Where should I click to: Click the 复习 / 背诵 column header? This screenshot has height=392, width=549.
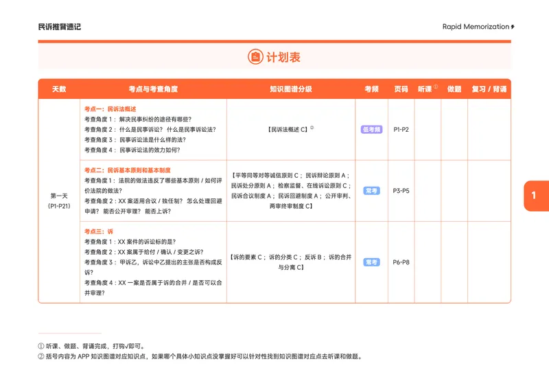click(489, 89)
